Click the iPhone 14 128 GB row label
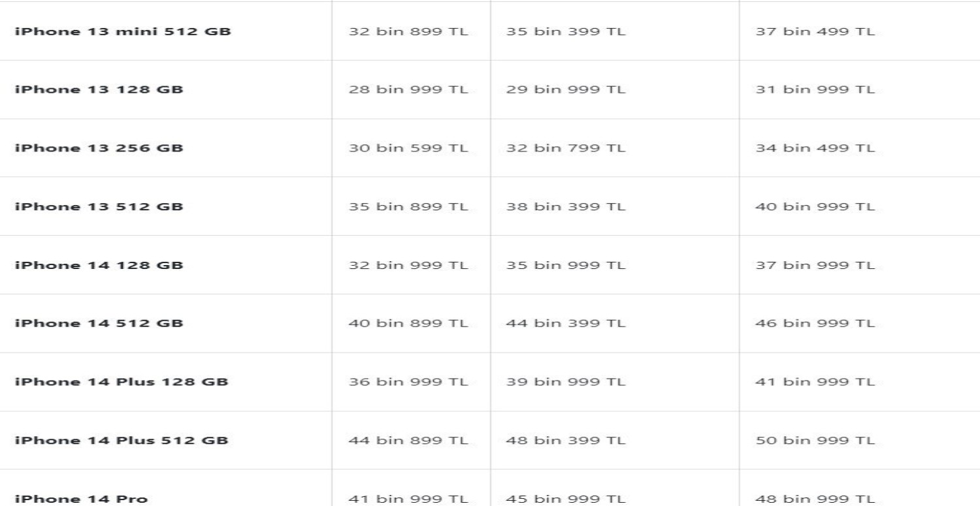 click(99, 266)
